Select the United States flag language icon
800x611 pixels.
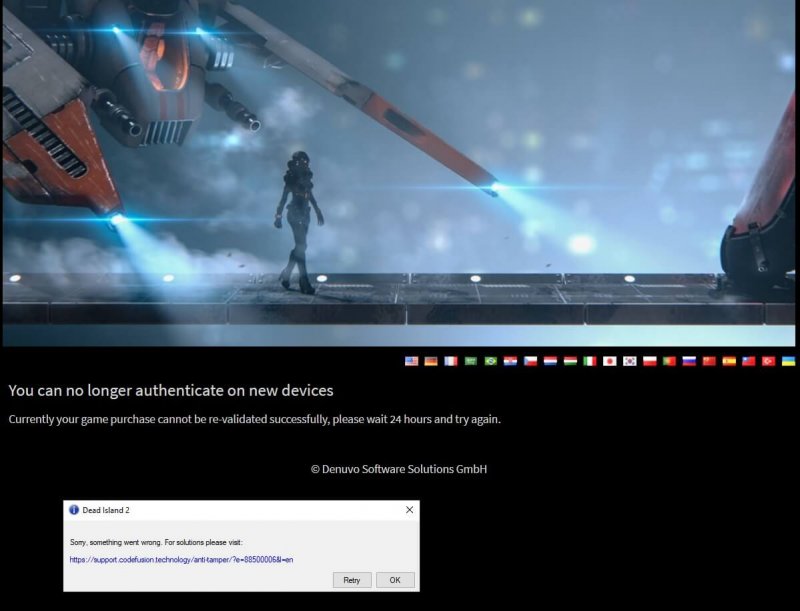411,362
